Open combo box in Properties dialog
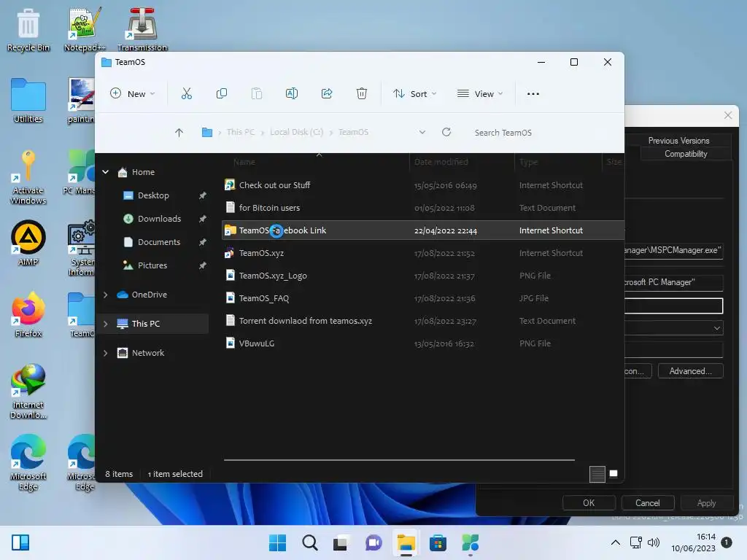Viewport: 747px width, 560px height. point(673,328)
